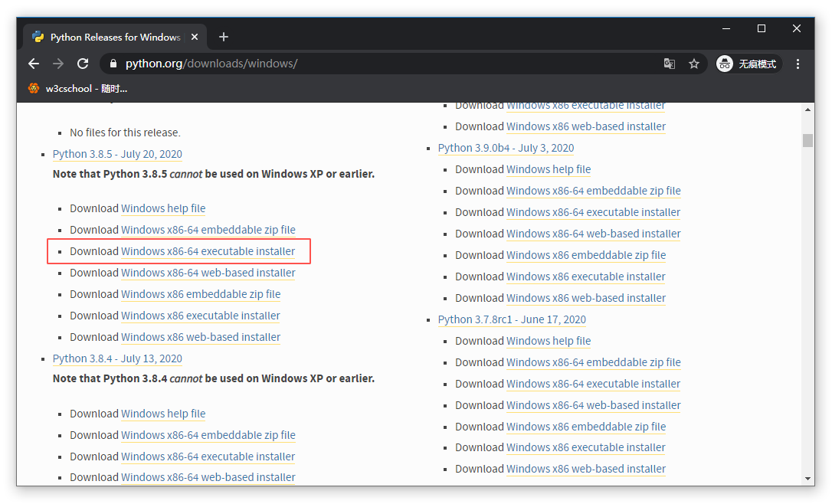832x504 pixels.
Task: Close the Python Releases tab
Action: [x=195, y=37]
